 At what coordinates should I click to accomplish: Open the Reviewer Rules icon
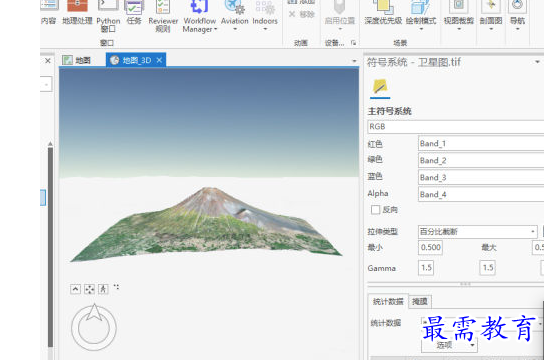[163, 16]
